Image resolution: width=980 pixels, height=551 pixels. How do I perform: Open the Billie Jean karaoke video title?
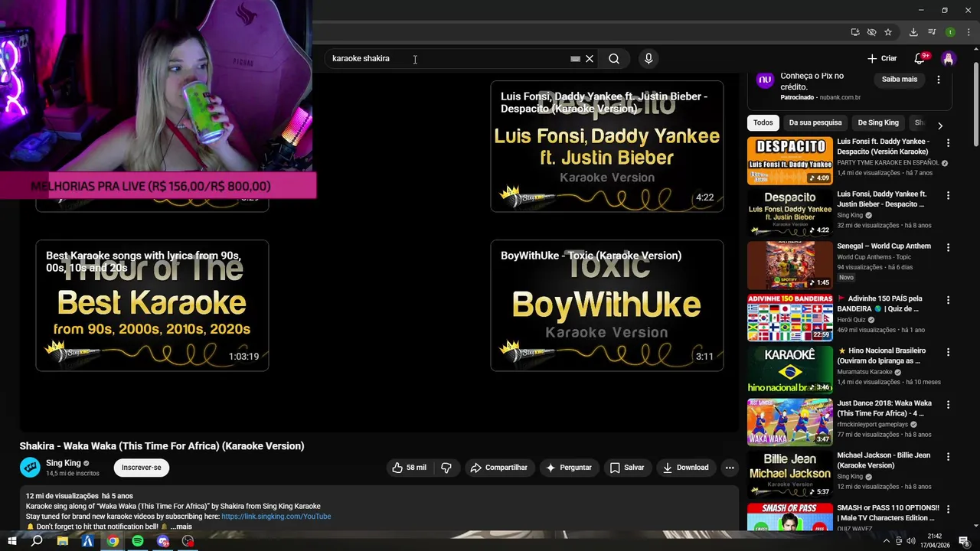pyautogui.click(x=884, y=460)
